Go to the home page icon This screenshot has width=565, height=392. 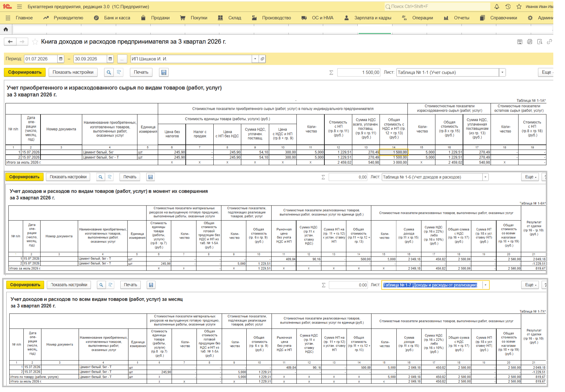tap(6, 29)
